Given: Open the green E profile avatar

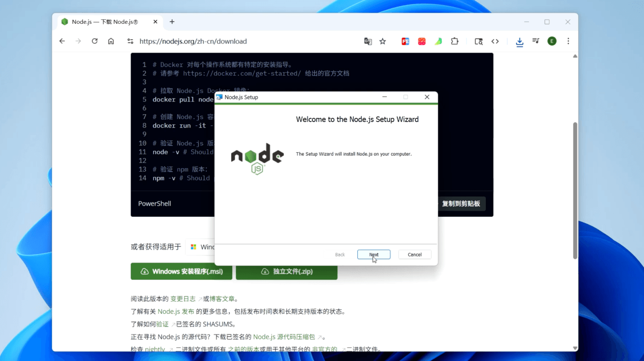Looking at the screenshot, I should 552,42.
